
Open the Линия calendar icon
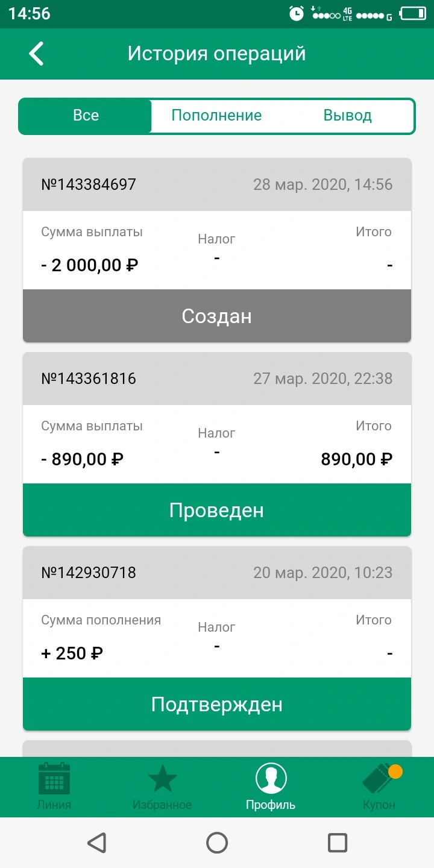(x=54, y=778)
